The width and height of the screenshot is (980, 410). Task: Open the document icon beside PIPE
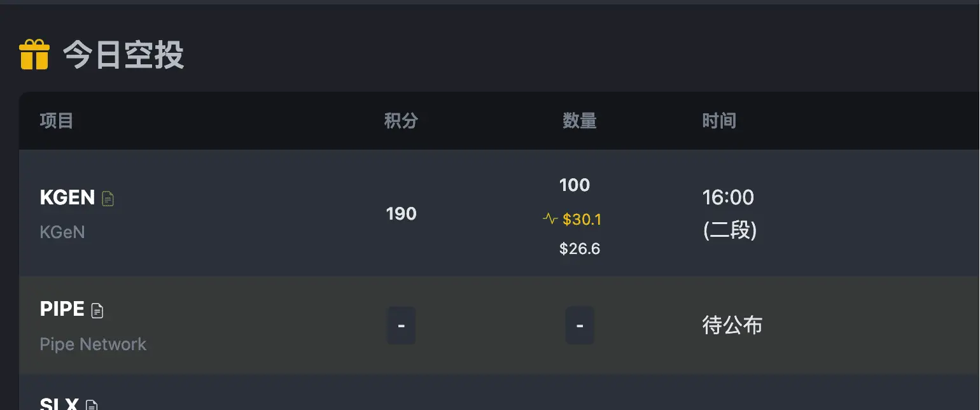coord(97,310)
